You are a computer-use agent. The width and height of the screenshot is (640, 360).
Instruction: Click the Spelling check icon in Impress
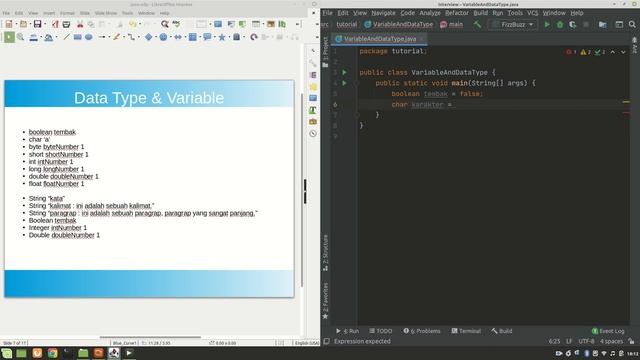(x=176, y=24)
